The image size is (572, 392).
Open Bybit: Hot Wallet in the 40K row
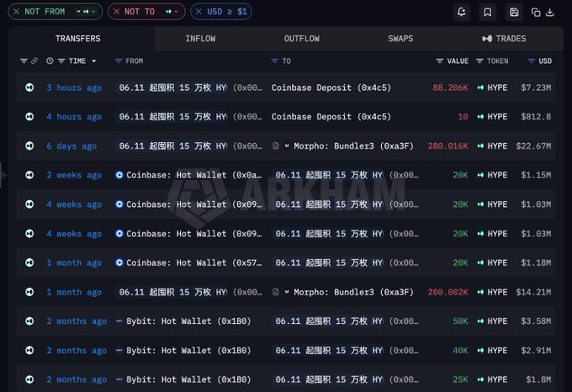(x=188, y=351)
